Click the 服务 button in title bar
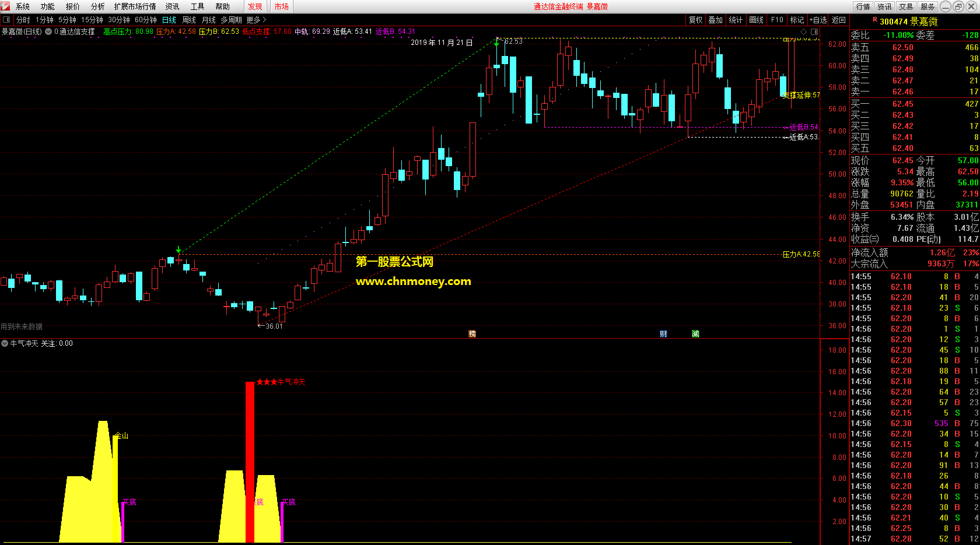This screenshot has height=545, width=980. click(x=928, y=6)
